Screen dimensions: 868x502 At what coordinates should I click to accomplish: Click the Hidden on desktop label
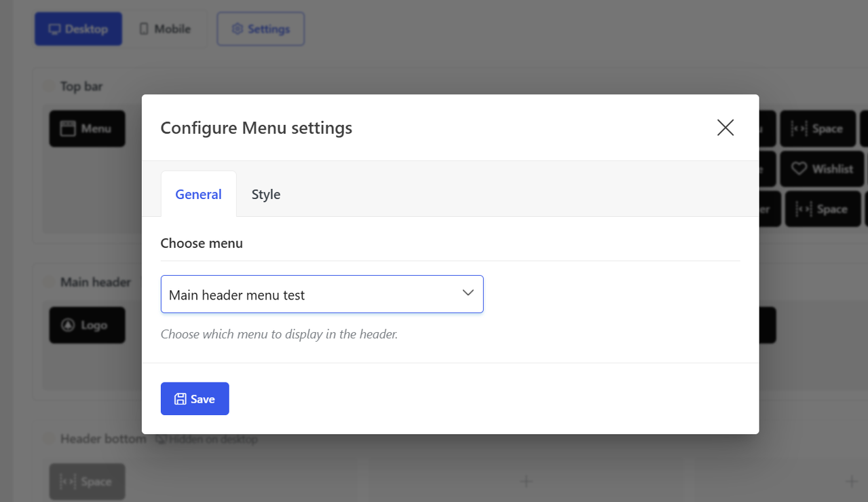[x=206, y=440]
